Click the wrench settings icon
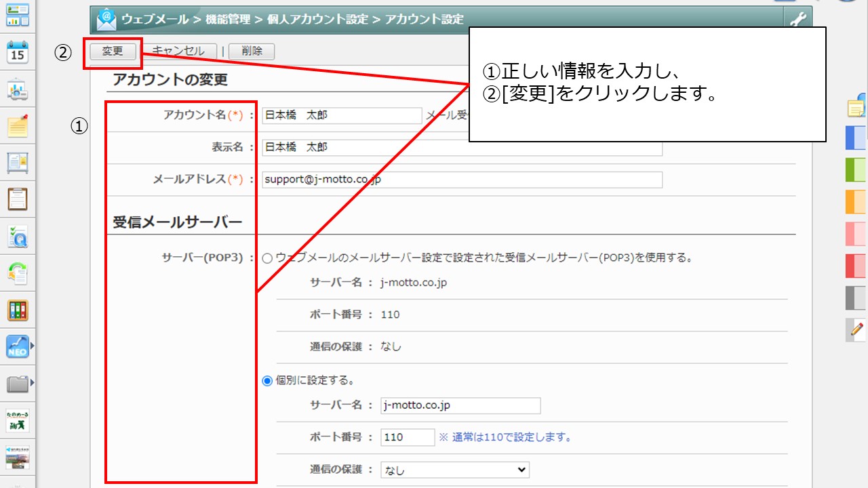 click(797, 20)
